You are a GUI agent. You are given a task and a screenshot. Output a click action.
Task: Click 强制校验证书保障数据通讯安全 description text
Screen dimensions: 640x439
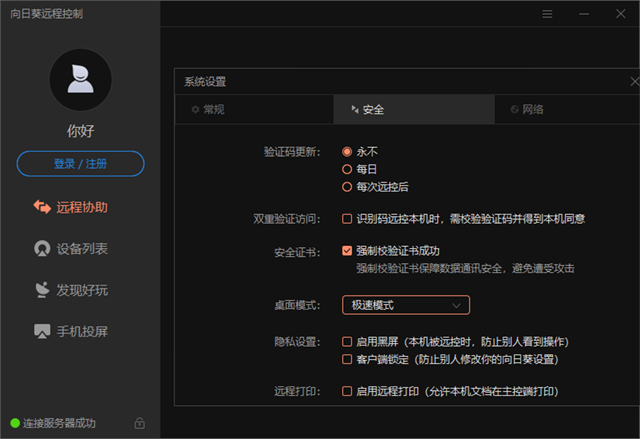(x=465, y=268)
